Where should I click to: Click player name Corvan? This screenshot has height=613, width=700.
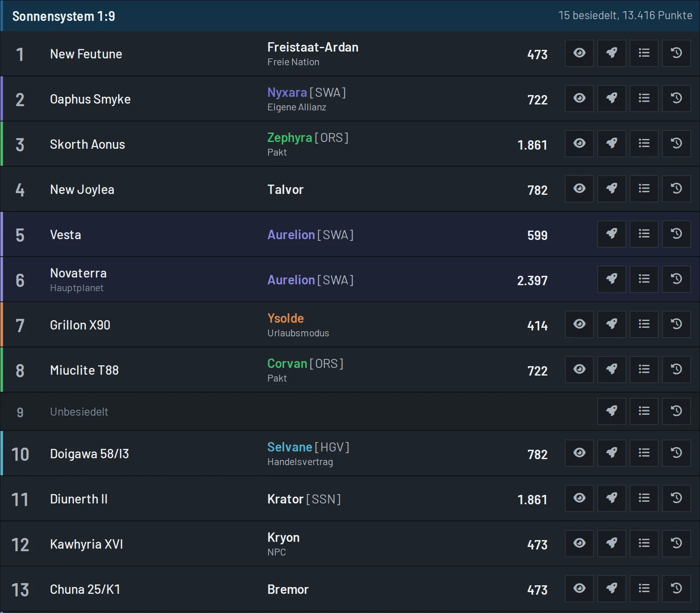pyautogui.click(x=287, y=364)
